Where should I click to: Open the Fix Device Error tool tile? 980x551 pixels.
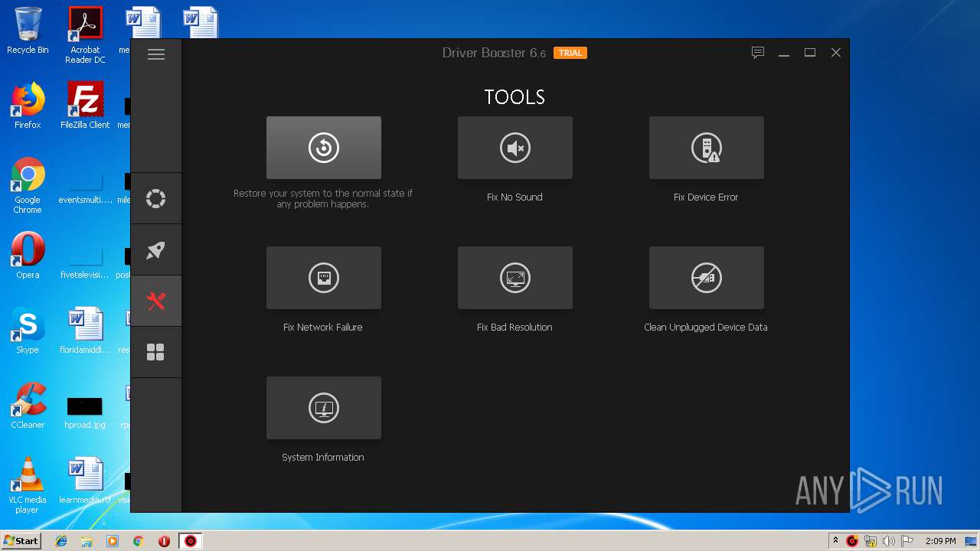pos(707,148)
